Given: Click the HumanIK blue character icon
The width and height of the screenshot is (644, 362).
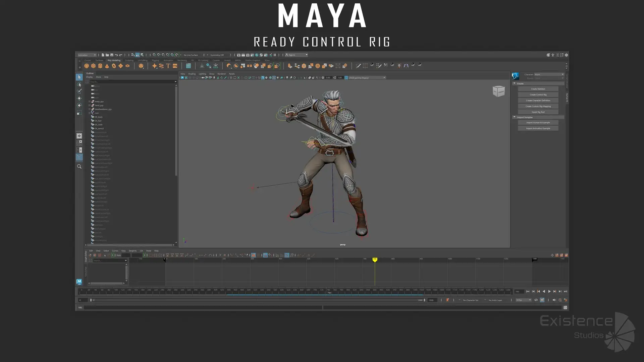Looking at the screenshot, I should tap(515, 76).
